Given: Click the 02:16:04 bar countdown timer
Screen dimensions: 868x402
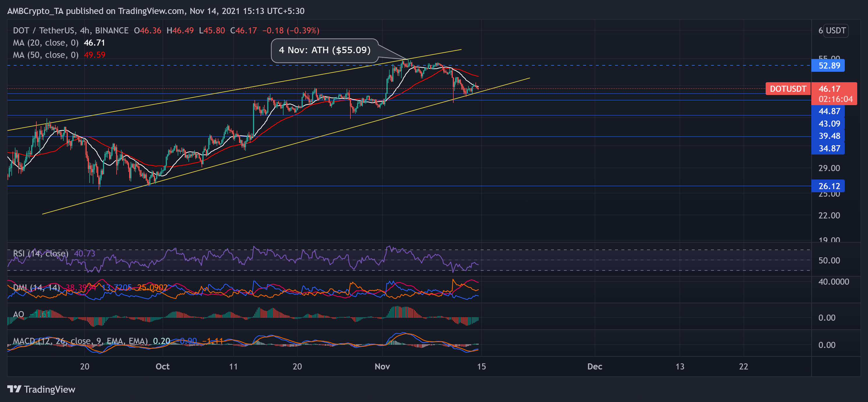Looking at the screenshot, I should click(x=835, y=99).
